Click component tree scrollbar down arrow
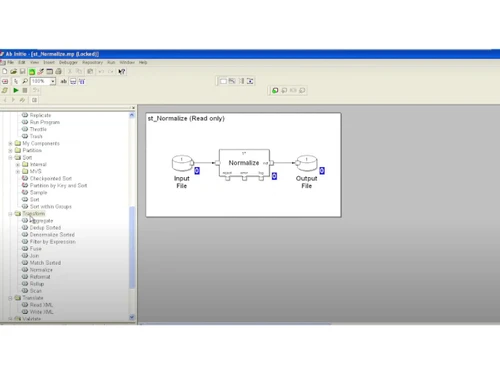Screen dimensions: 500x375 click(x=132, y=317)
